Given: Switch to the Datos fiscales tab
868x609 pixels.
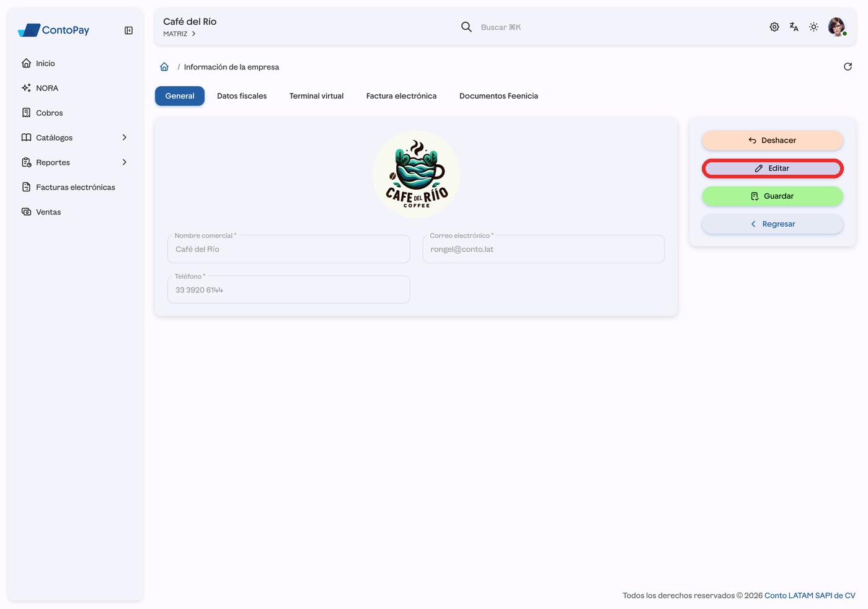Looking at the screenshot, I should [x=242, y=96].
